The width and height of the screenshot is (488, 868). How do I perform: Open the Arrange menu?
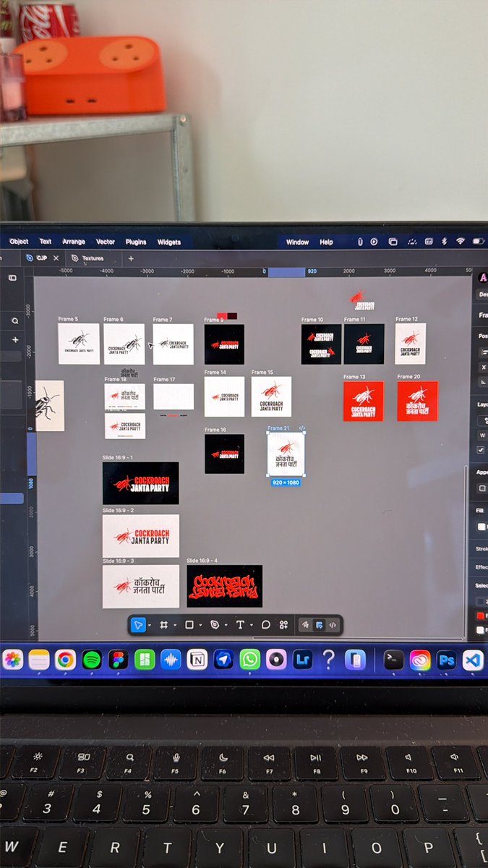(x=74, y=242)
